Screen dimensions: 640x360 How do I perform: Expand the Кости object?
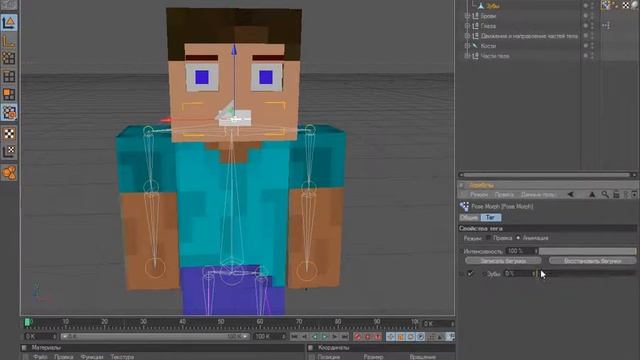[x=467, y=46]
